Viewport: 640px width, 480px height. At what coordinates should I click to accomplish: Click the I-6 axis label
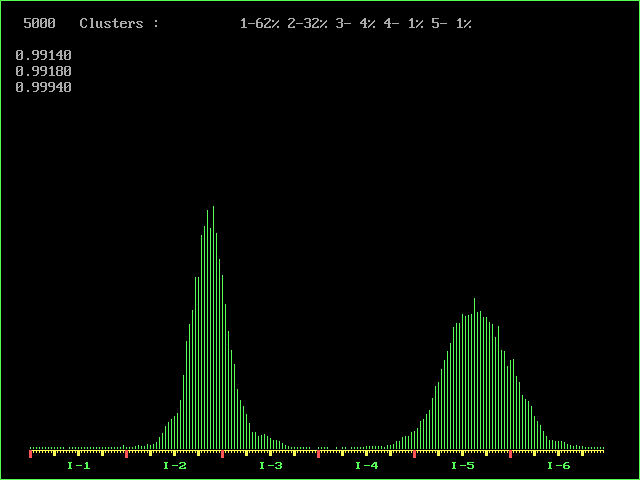(x=558, y=466)
